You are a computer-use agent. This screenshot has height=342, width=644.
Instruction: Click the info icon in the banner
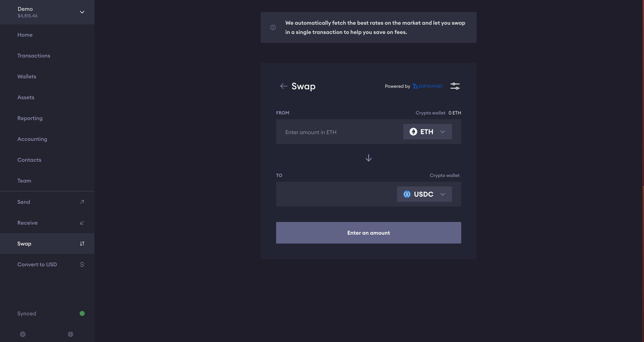tap(273, 28)
